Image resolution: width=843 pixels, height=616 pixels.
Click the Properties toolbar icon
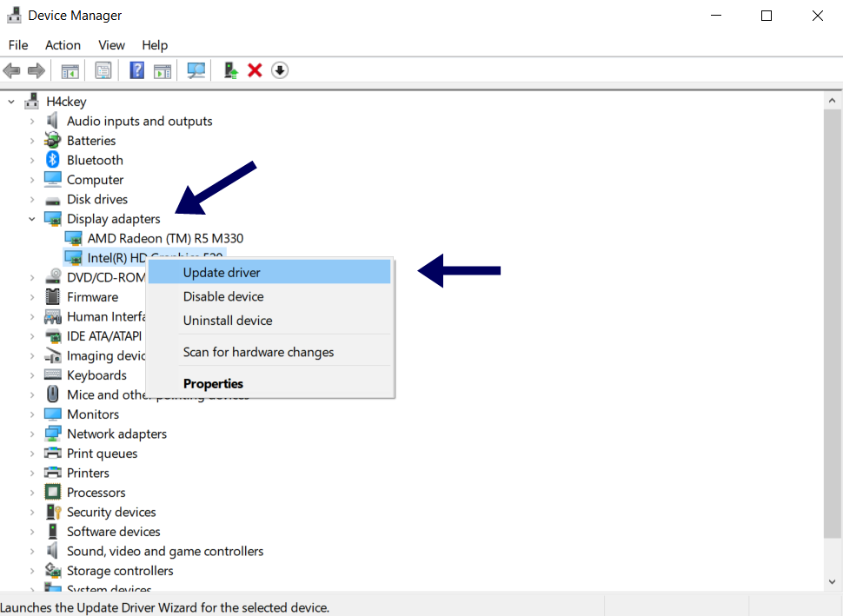(103, 70)
